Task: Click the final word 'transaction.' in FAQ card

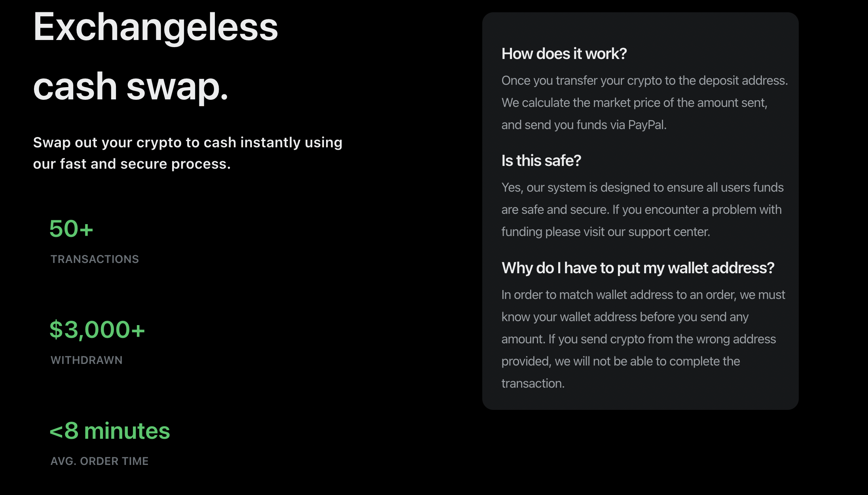Action: (x=533, y=384)
